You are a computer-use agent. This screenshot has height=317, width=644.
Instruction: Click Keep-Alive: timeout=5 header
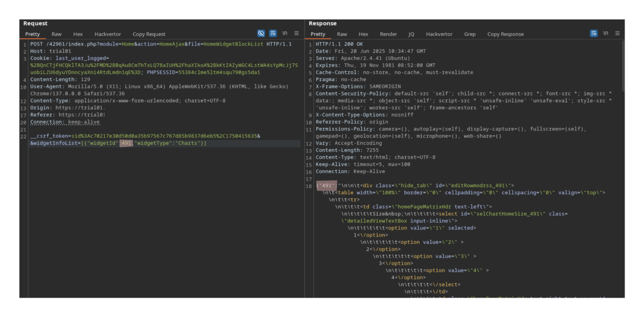(x=363, y=164)
